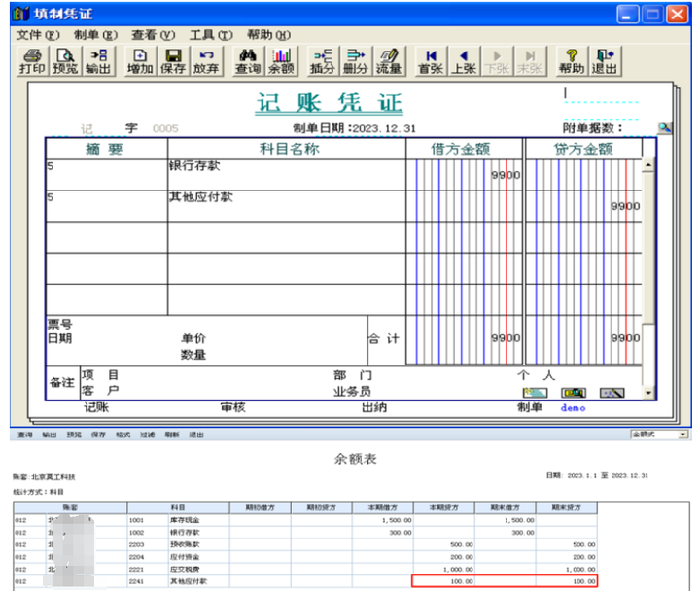
Task: Open 流量 (Cash flow) toolbar icon
Action: pyautogui.click(x=389, y=61)
